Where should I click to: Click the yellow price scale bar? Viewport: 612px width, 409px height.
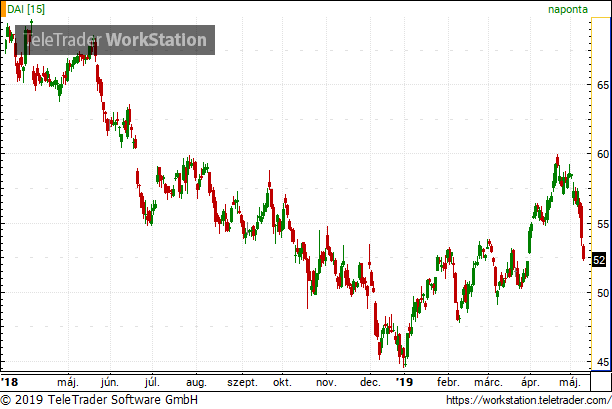pos(601,194)
